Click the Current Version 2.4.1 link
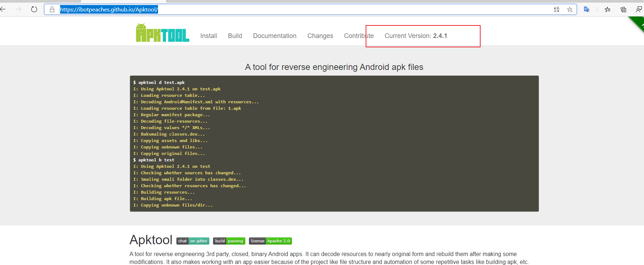This screenshot has width=644, height=265. (416, 36)
